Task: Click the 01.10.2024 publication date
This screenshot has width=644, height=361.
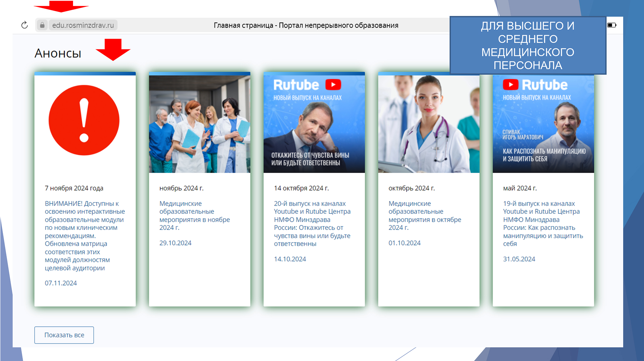Action: [x=405, y=243]
